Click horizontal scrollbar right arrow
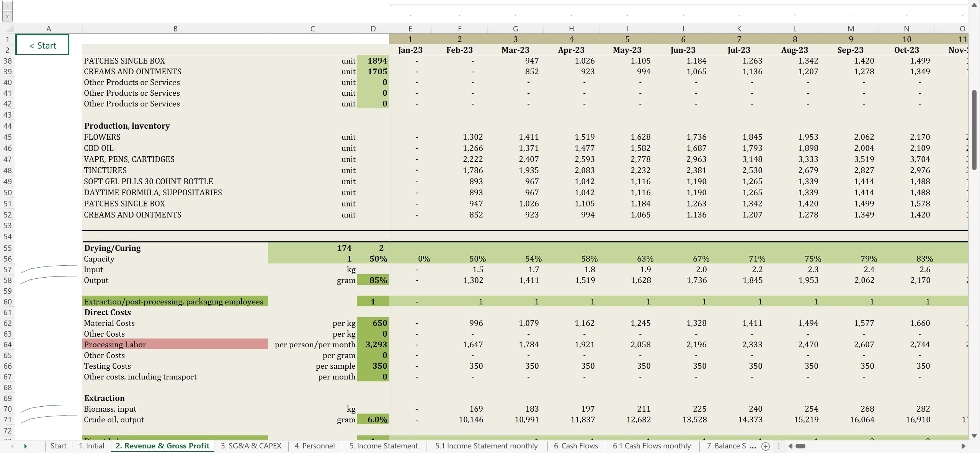The image size is (980, 453). click(964, 446)
